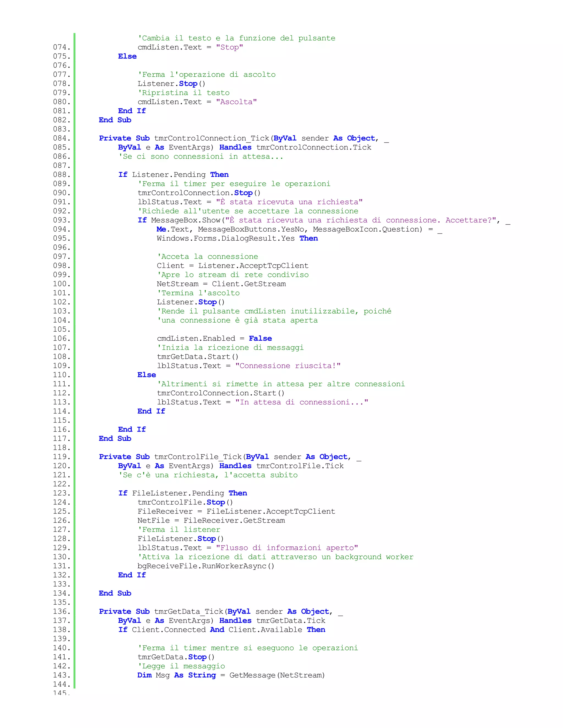The height and width of the screenshot is (728, 563).
Task: Click FileListener.Pending on line 123
Action: tap(178, 493)
